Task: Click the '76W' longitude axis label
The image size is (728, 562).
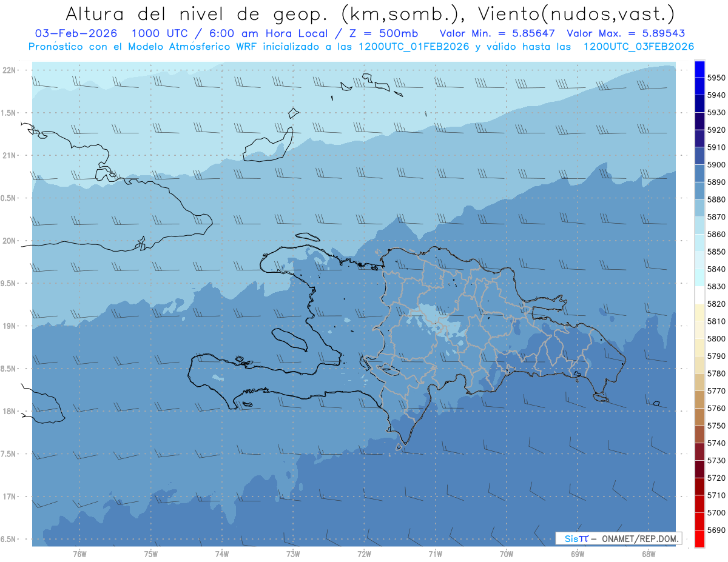Action: point(79,554)
